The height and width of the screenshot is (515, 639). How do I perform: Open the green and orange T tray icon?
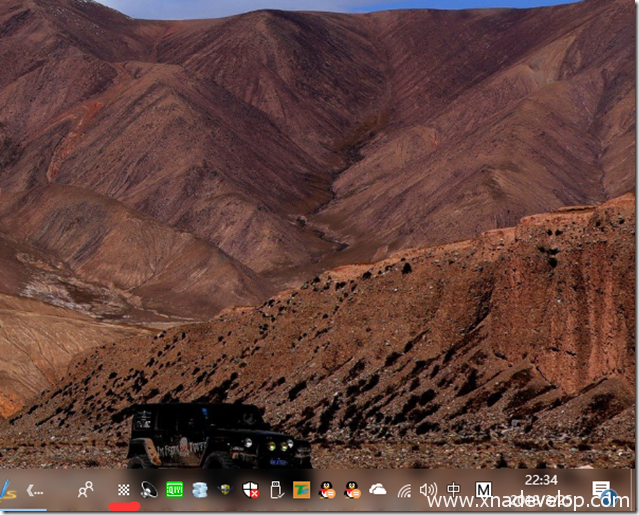(301, 490)
